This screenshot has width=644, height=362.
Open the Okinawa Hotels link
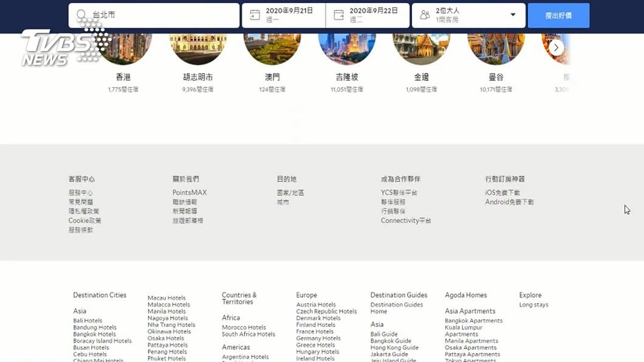click(x=170, y=332)
